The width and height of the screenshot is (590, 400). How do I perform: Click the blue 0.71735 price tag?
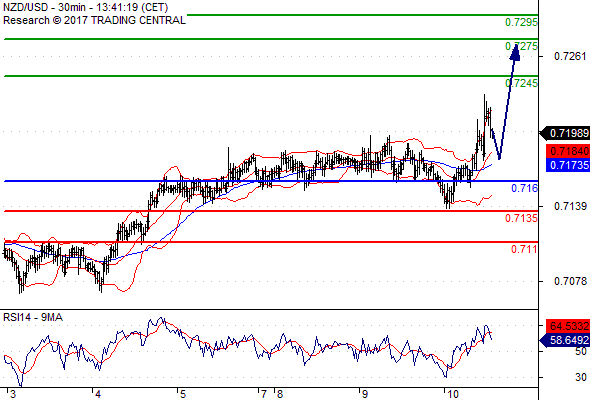click(568, 165)
